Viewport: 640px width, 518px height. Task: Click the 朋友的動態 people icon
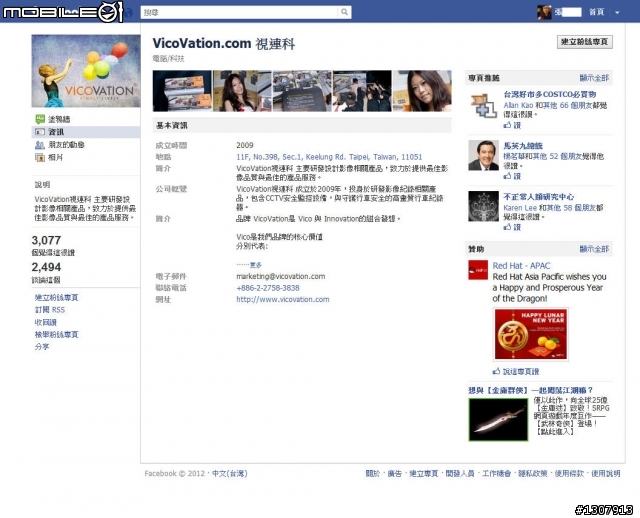click(40, 145)
